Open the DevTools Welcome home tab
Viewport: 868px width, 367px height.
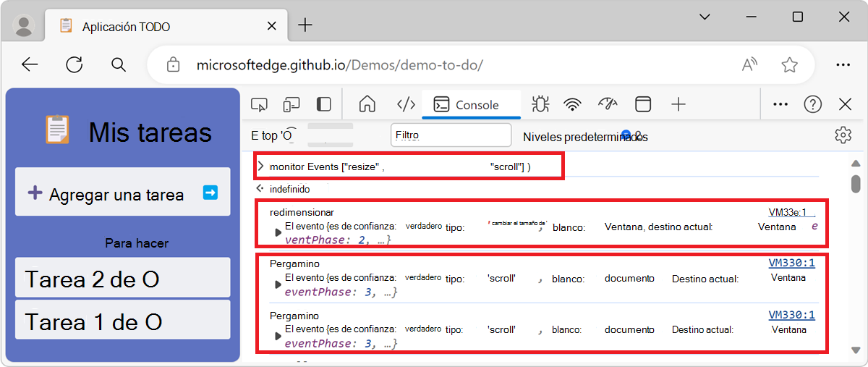pos(367,105)
